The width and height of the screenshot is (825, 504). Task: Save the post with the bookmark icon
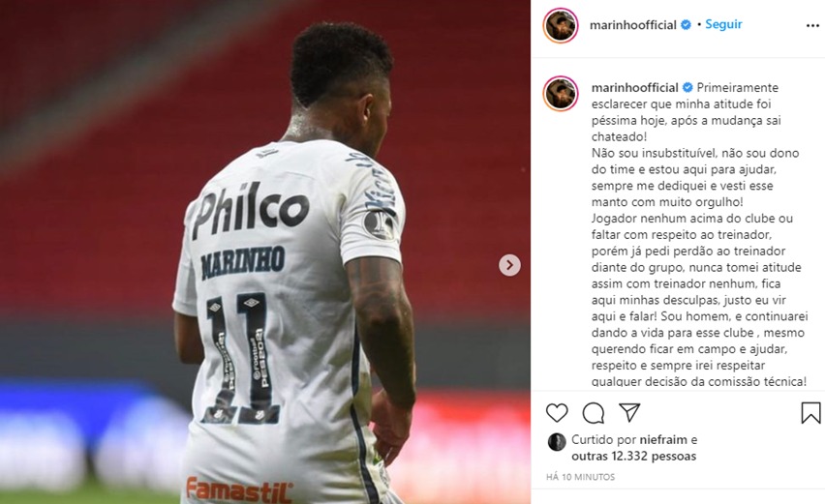pyautogui.click(x=810, y=412)
